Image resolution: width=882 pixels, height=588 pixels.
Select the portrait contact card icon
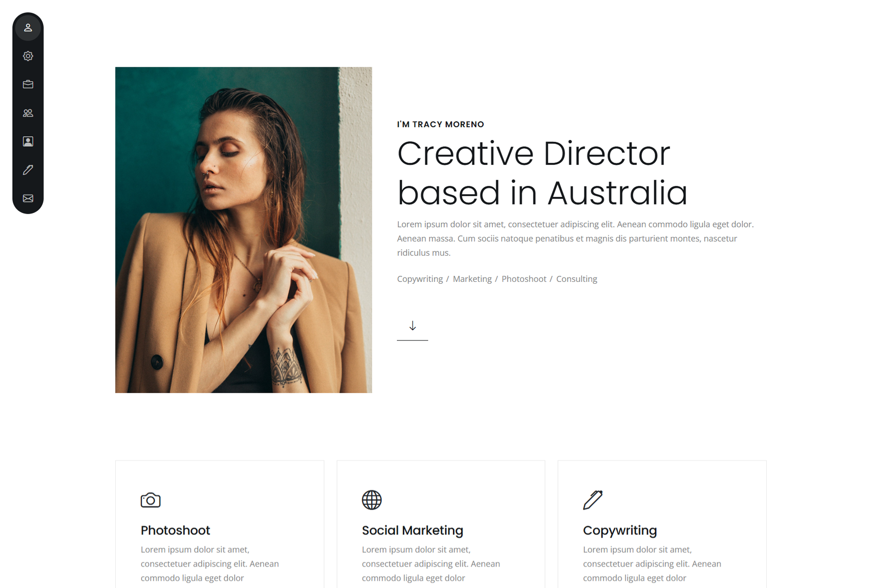point(28,141)
